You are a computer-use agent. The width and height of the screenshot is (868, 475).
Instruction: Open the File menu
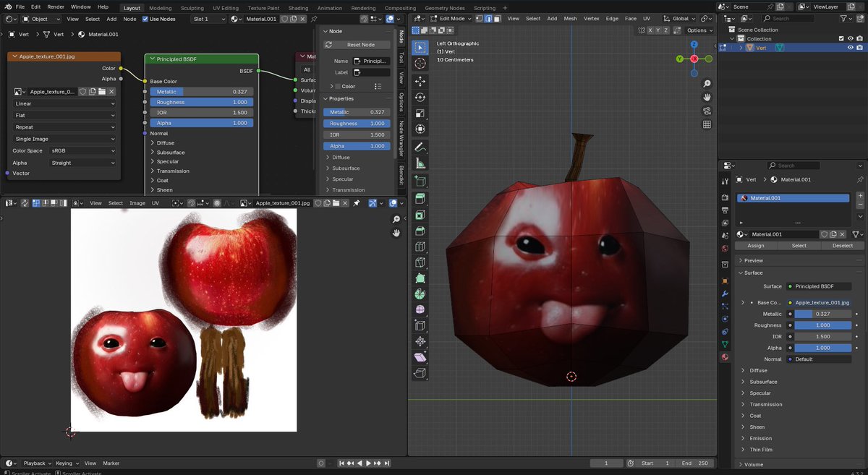point(20,7)
